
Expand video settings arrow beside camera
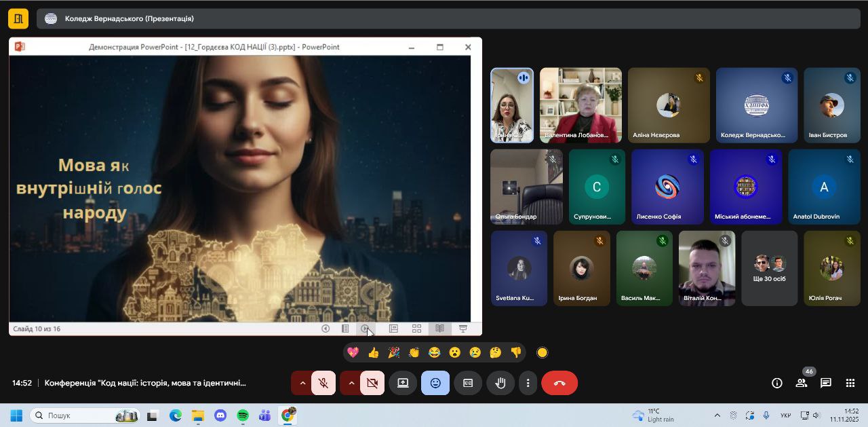(351, 383)
